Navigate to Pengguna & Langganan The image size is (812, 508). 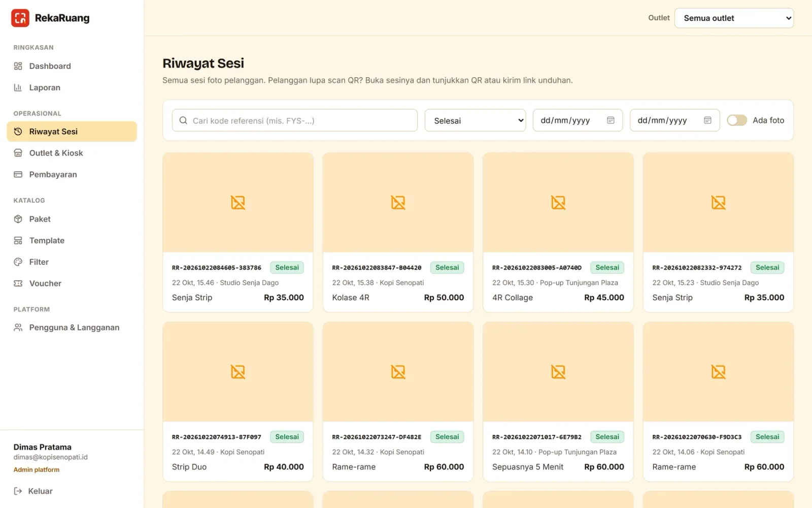[72, 328]
